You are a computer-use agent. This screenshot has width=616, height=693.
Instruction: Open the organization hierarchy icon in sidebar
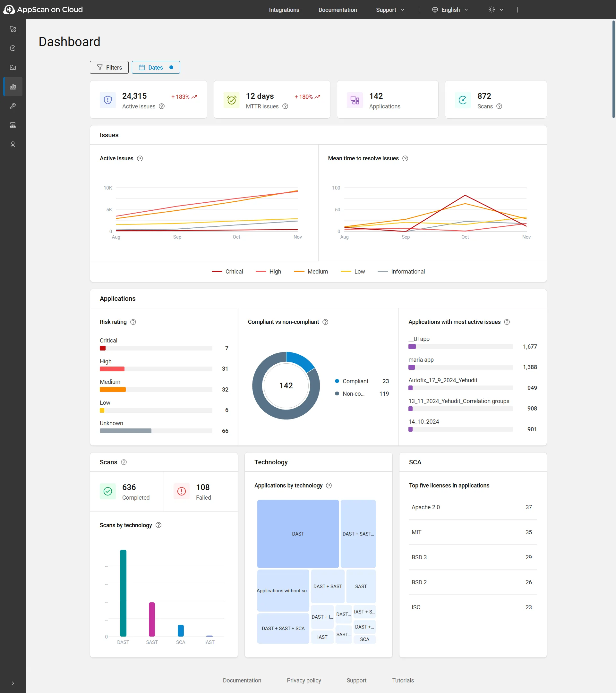pos(13,125)
